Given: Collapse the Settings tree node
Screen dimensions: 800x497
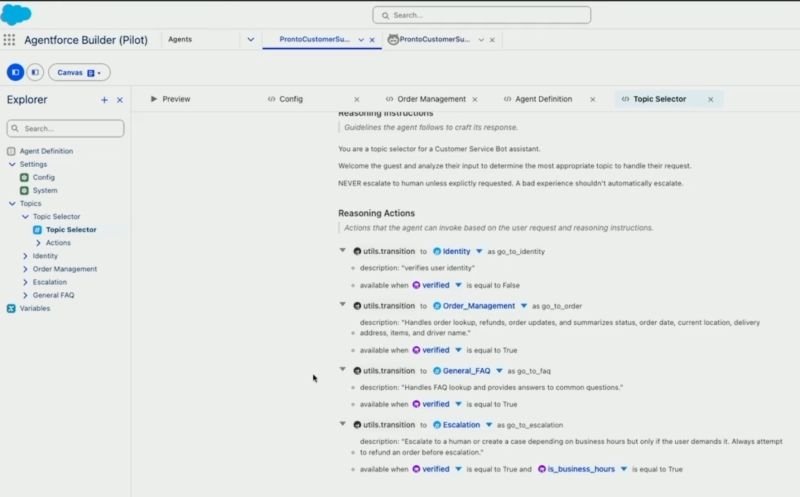Looking at the screenshot, I should point(12,164).
